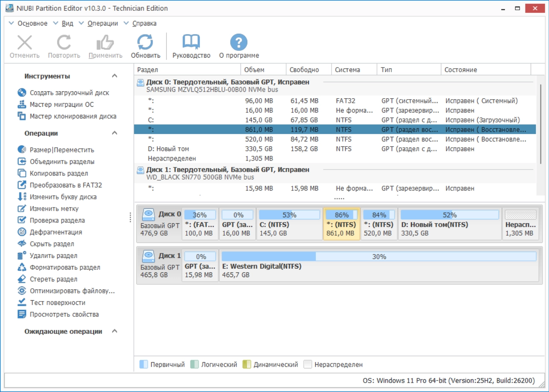The width and height of the screenshot is (549, 392).
Task: Sort the table by the Система column header
Action: (x=354, y=70)
